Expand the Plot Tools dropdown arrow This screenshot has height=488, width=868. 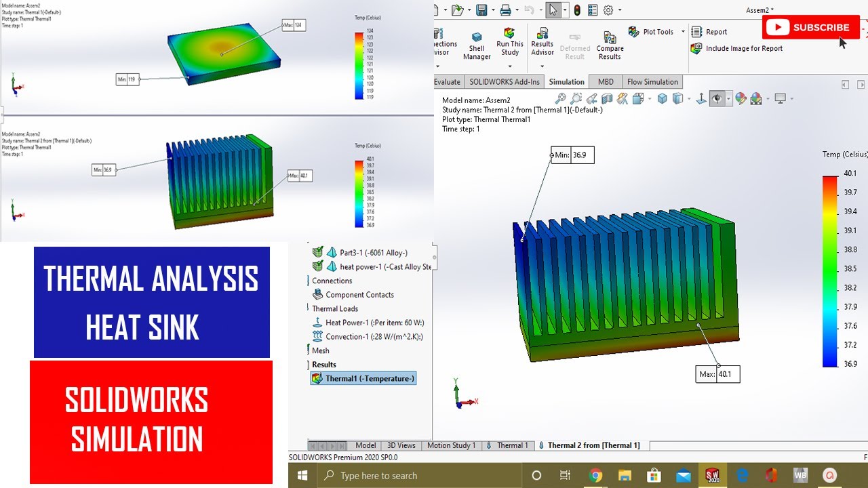[683, 32]
